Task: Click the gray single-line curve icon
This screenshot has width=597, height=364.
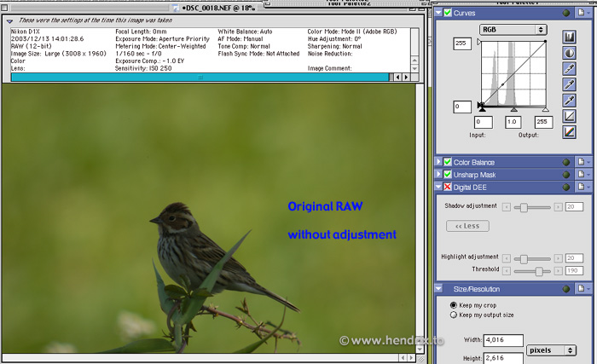Action: pos(569,116)
